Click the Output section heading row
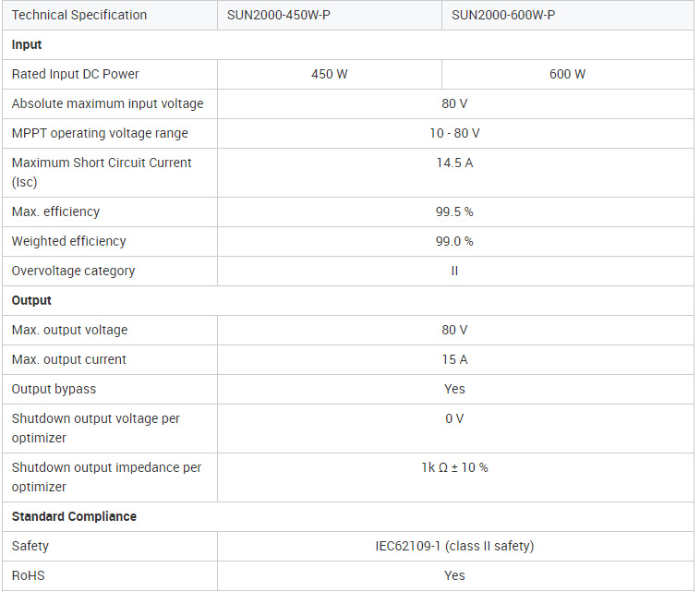Viewport: 700px width, 592px height. pos(31,300)
